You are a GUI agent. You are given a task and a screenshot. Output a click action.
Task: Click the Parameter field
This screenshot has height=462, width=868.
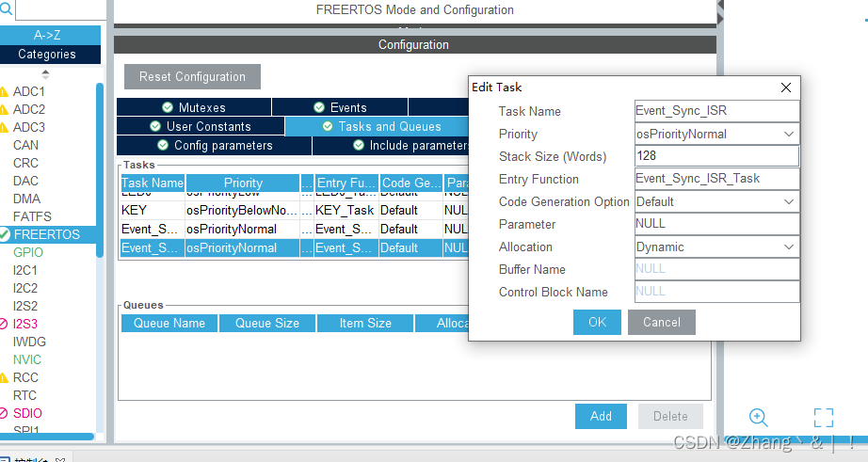coord(716,224)
